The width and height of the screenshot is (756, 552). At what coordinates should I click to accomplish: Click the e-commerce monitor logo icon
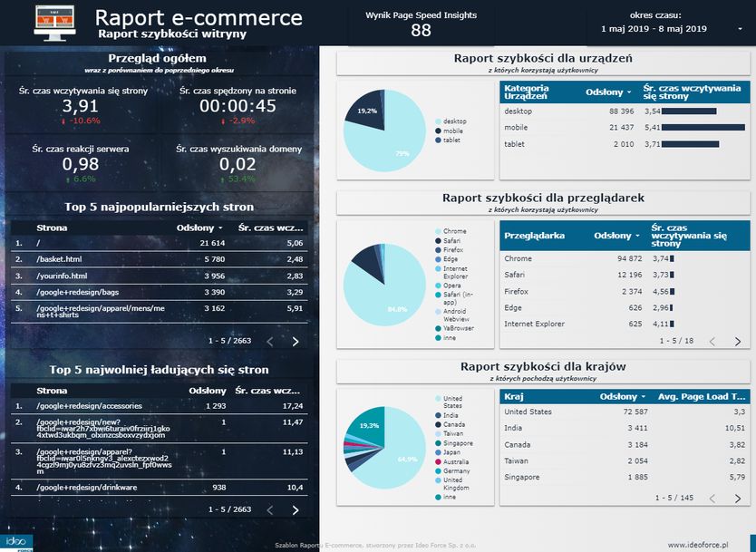click(x=54, y=22)
